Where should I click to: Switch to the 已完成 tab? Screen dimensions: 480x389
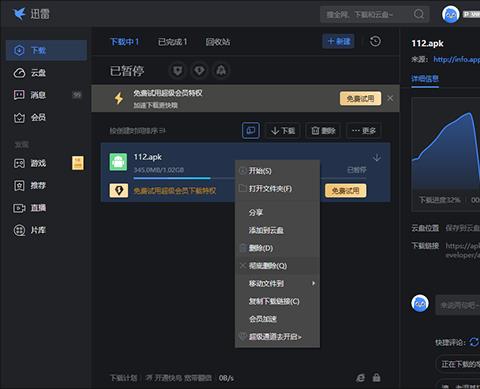click(172, 42)
